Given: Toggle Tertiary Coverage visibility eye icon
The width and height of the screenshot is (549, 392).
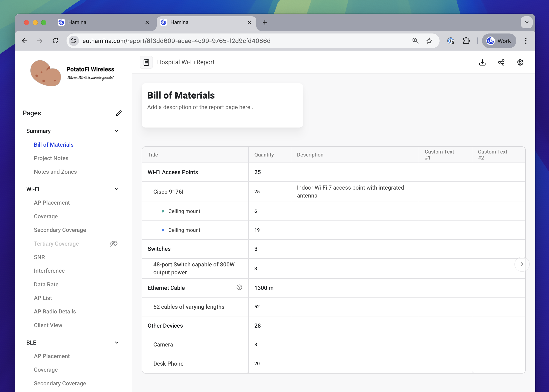Looking at the screenshot, I should (x=114, y=244).
